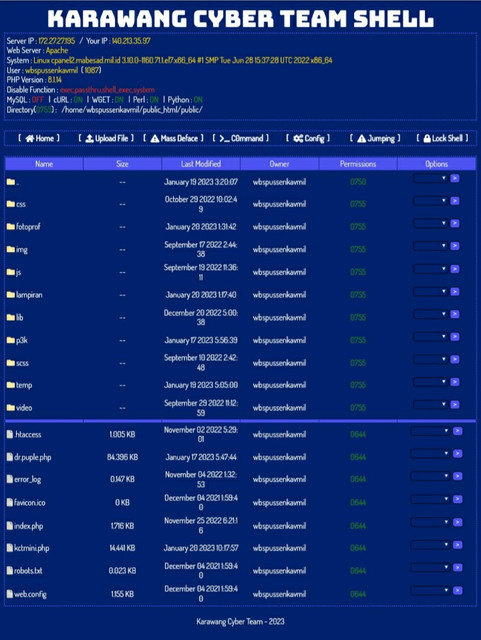The image size is (481, 640).
Task: Open the fotoprof folder name link
Action: [28, 227]
